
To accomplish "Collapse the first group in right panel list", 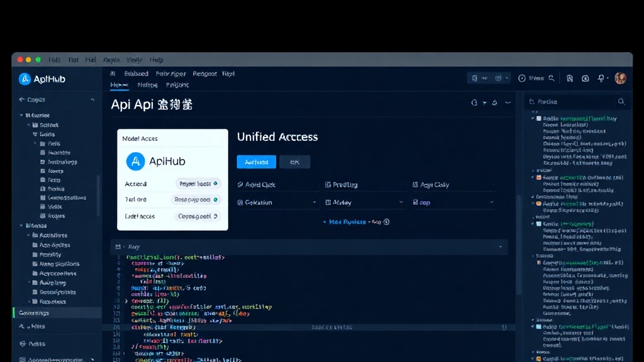I will (533, 119).
